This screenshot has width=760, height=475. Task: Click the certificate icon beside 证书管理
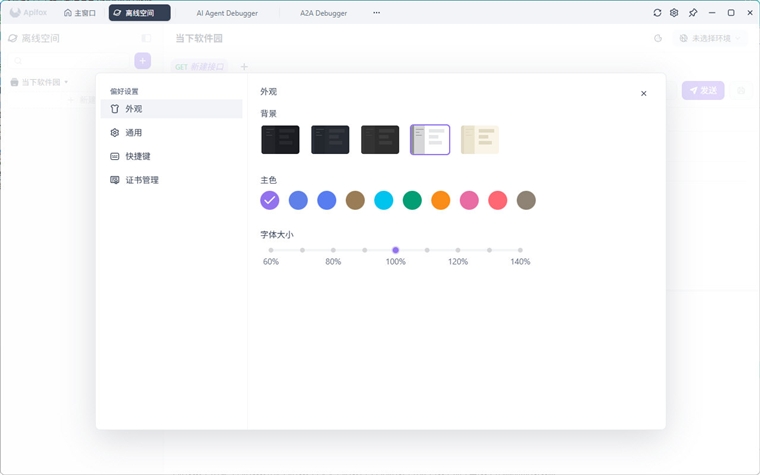(x=114, y=180)
